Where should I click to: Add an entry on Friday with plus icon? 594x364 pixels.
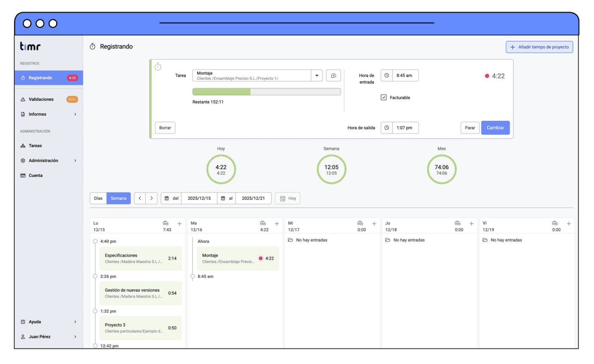click(x=569, y=224)
